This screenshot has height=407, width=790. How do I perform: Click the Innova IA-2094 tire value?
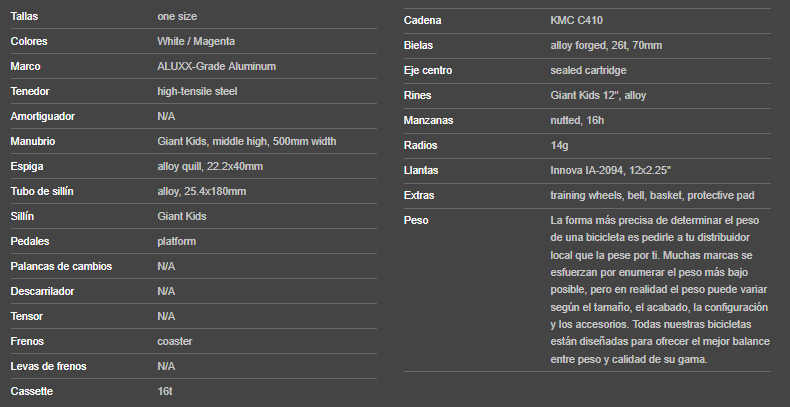tap(611, 171)
